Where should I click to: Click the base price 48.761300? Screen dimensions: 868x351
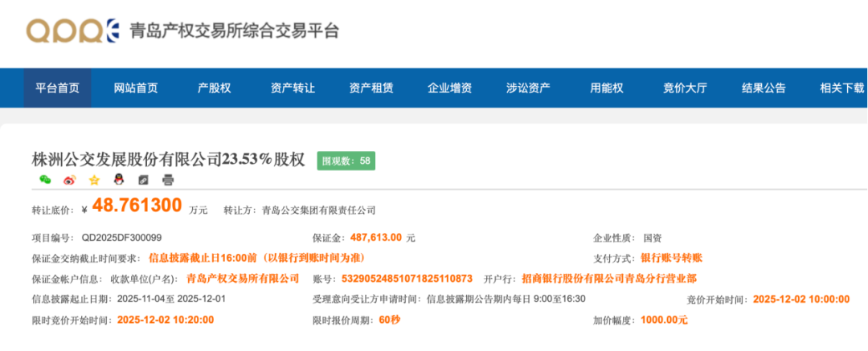137,206
